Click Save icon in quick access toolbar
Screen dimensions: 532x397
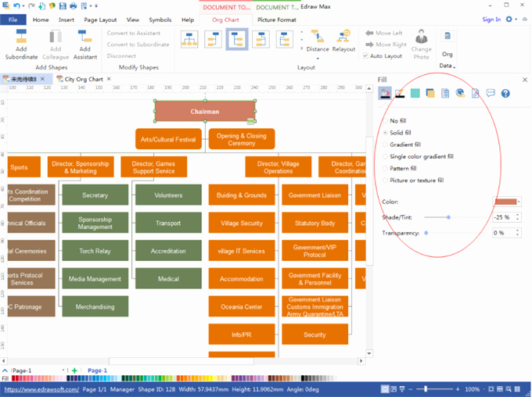click(x=63, y=5)
